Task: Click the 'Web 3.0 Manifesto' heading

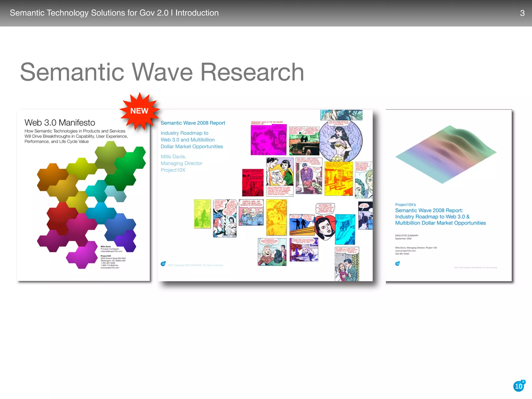Action: coord(60,123)
